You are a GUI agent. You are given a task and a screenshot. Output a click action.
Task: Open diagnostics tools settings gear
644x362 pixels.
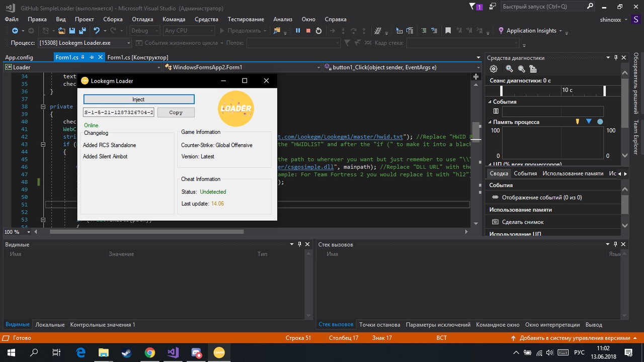[x=494, y=69]
